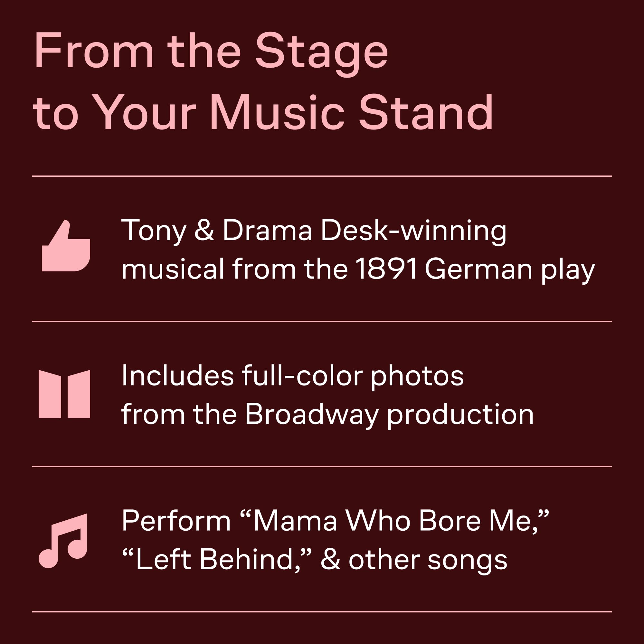Click the divider line above the music note row

[x=322, y=467]
